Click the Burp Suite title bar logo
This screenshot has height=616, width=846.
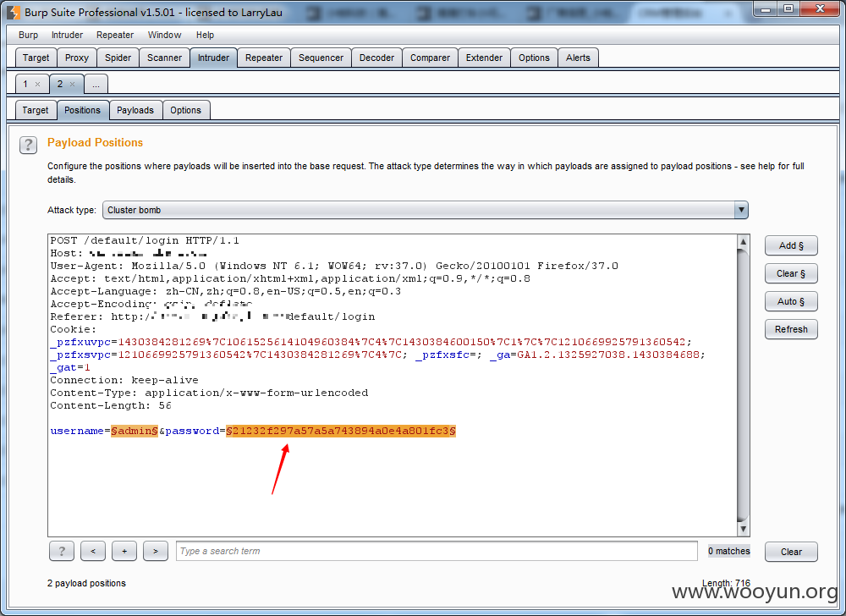(14, 12)
